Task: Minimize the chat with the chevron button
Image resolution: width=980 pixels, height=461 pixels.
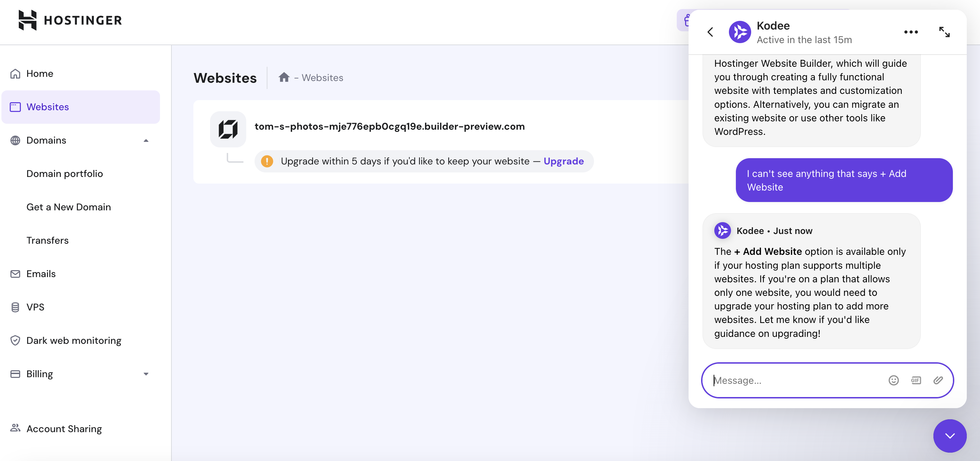Action: 949,436
